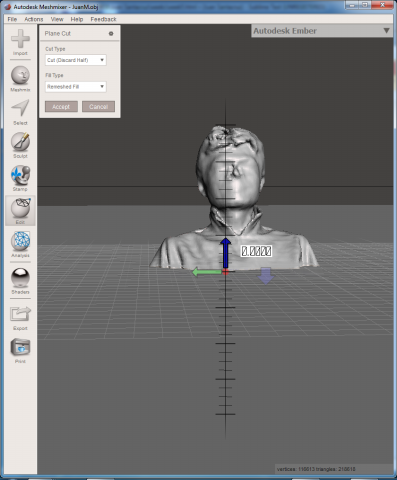This screenshot has height=480, width=397.
Task: Click the red gizmo center square
Action: click(x=226, y=272)
